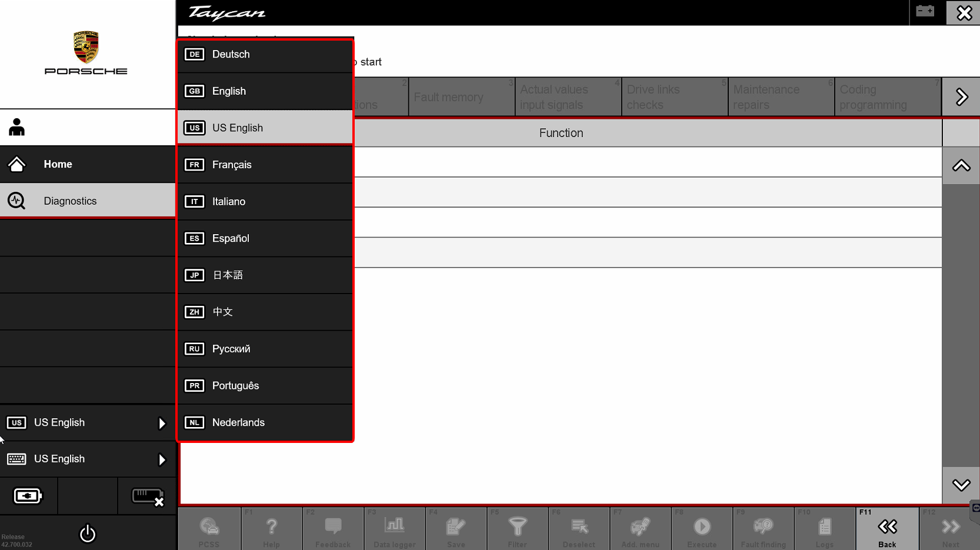Image resolution: width=980 pixels, height=550 pixels.
Task: Click the battery status icon in sidebar
Action: (x=28, y=496)
